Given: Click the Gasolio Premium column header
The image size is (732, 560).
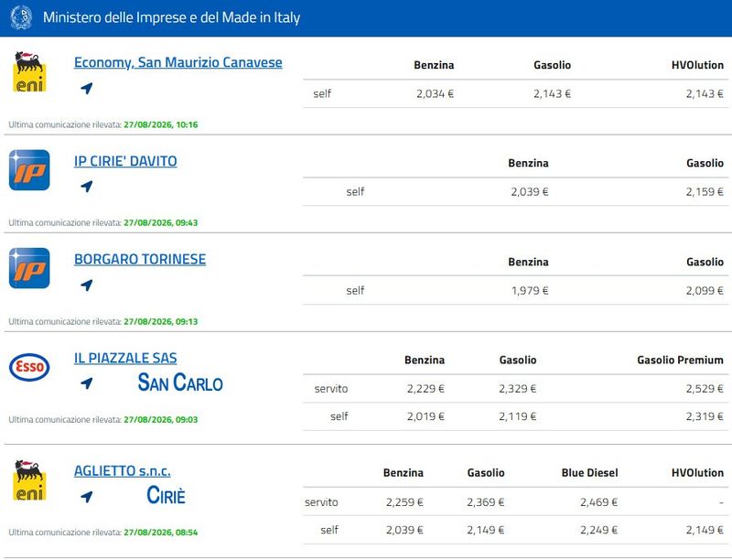Looking at the screenshot, I should pyautogui.click(x=680, y=360).
